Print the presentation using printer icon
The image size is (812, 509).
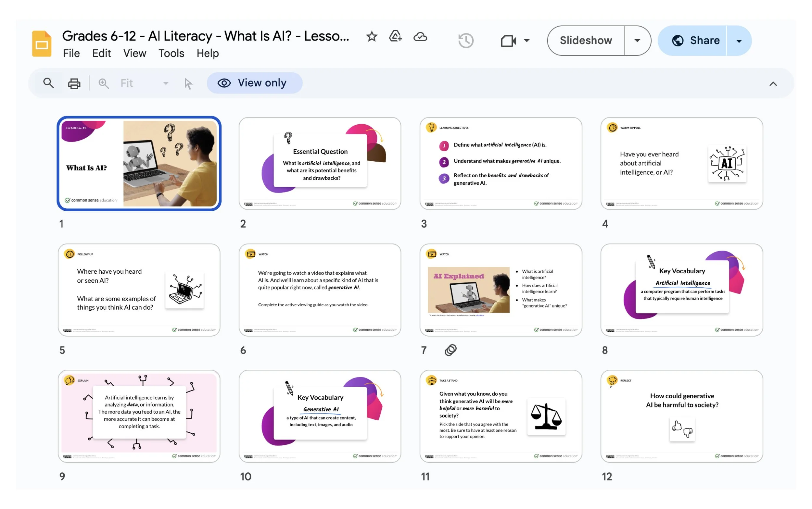(74, 83)
